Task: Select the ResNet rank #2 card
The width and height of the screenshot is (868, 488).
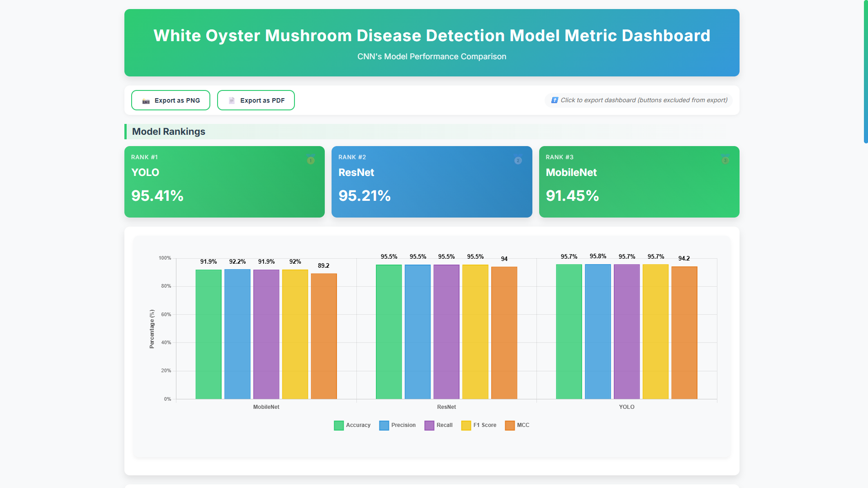Action: click(x=432, y=182)
